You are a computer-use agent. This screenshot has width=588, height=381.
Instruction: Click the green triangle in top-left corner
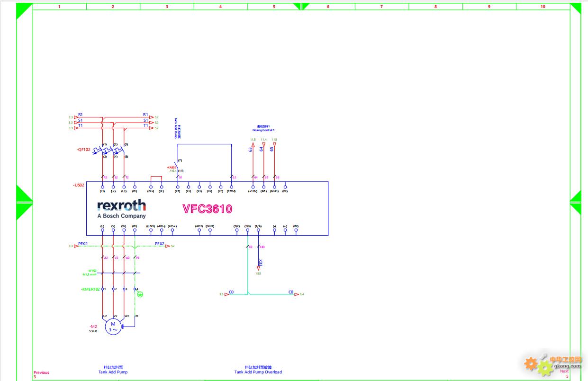(x=22, y=10)
